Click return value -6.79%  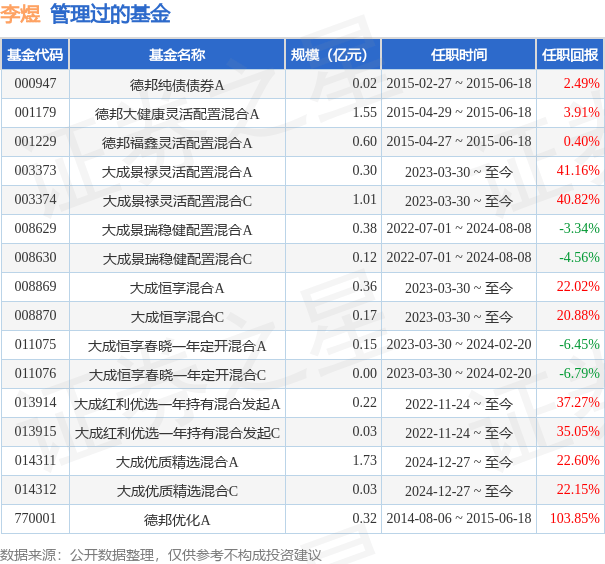[580, 373]
